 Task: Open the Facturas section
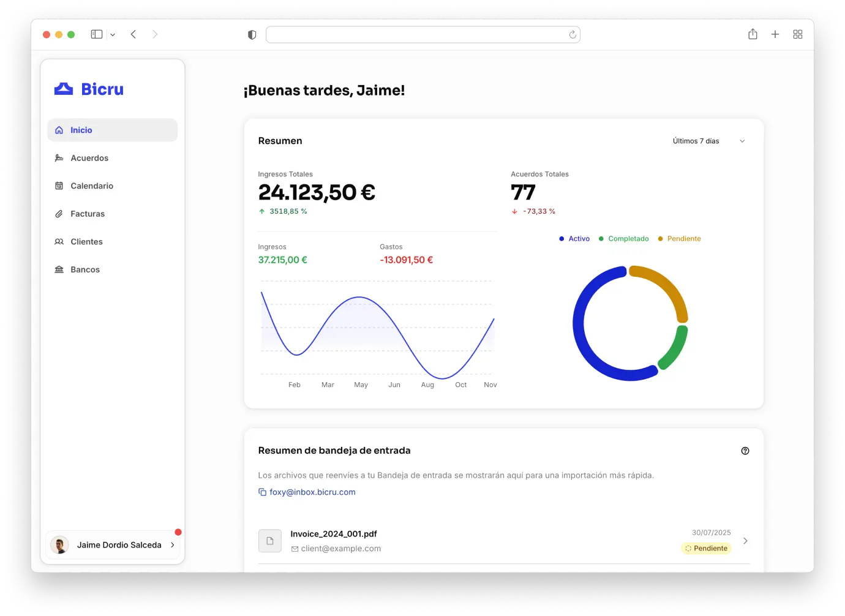pos(88,214)
